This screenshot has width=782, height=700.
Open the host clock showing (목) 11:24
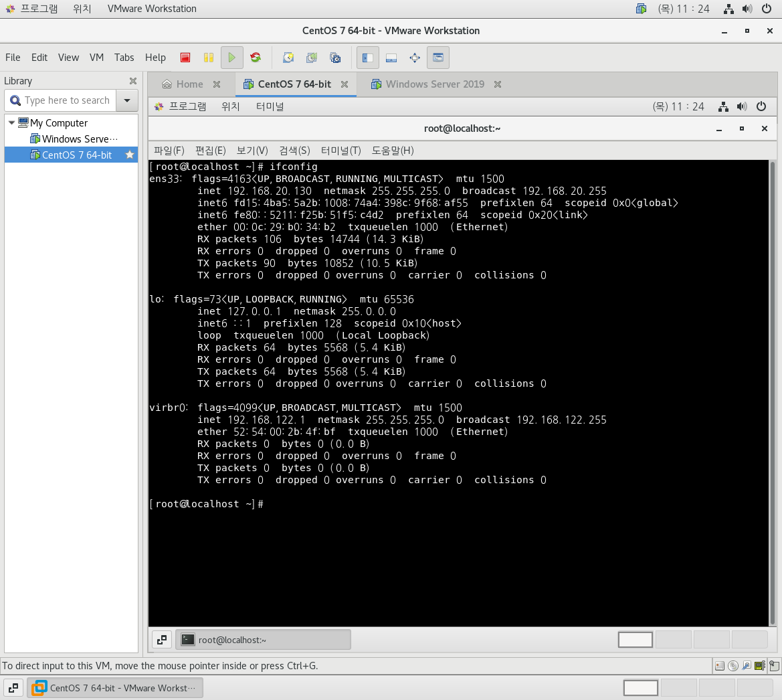pyautogui.click(x=684, y=9)
